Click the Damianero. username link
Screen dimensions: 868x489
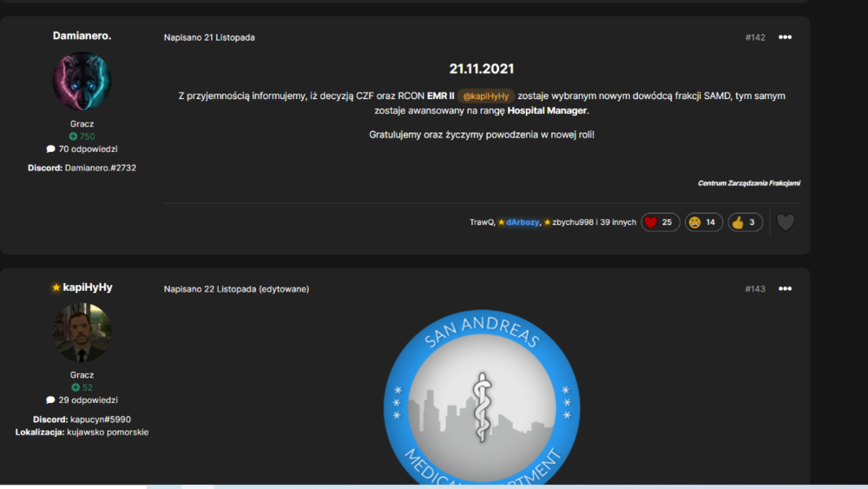click(82, 36)
